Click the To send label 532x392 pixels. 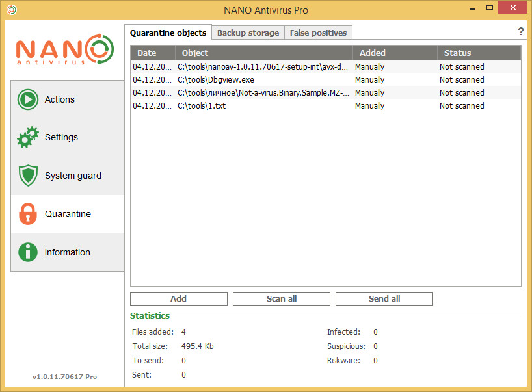pos(148,360)
